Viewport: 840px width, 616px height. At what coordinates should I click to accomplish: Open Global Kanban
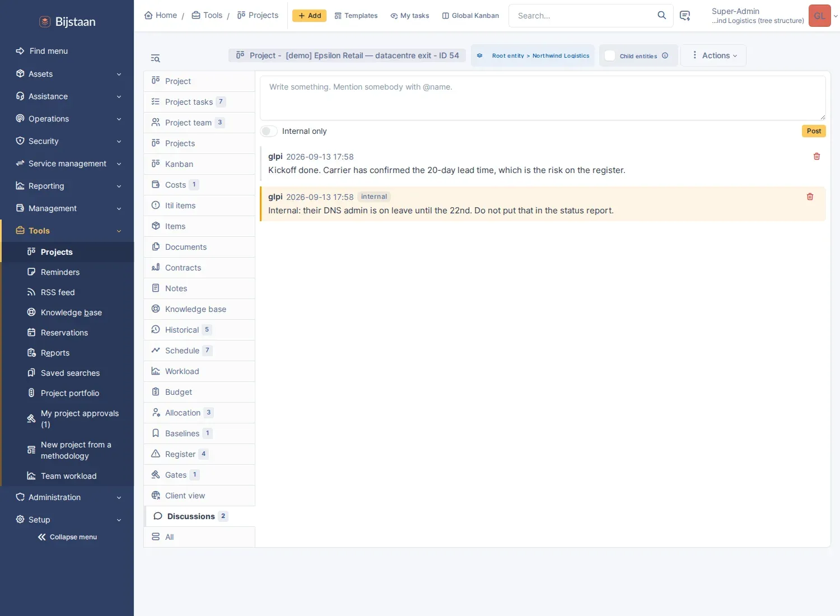470,16
